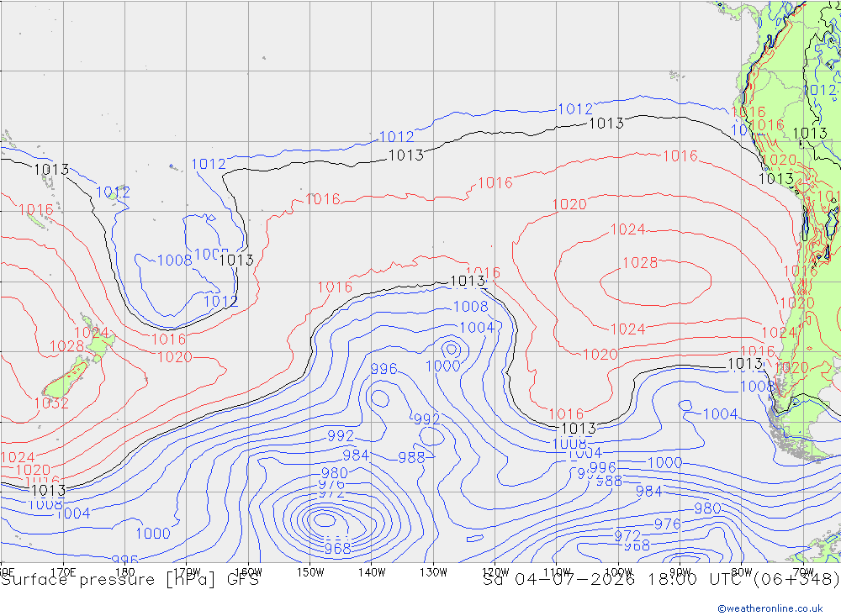Select the 180 longitude axis label

pos(125,572)
